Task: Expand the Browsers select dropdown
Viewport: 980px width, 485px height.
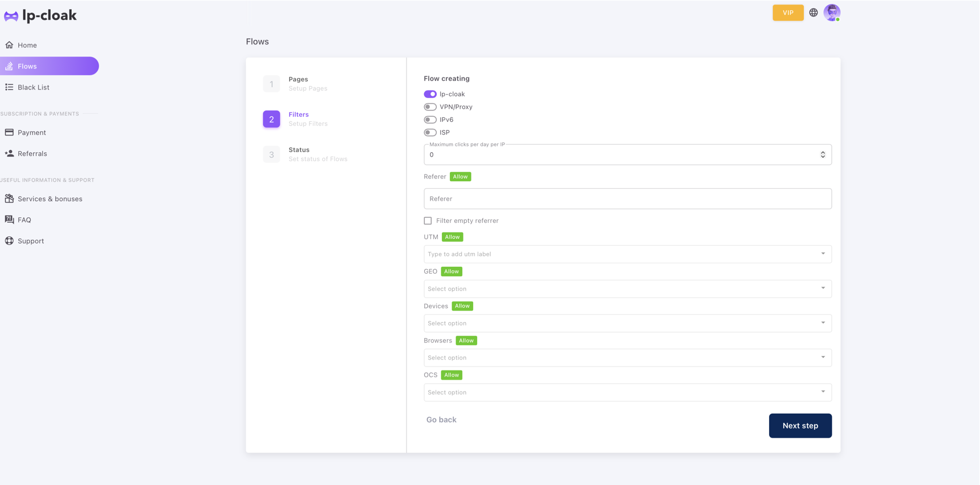Action: [x=627, y=358]
